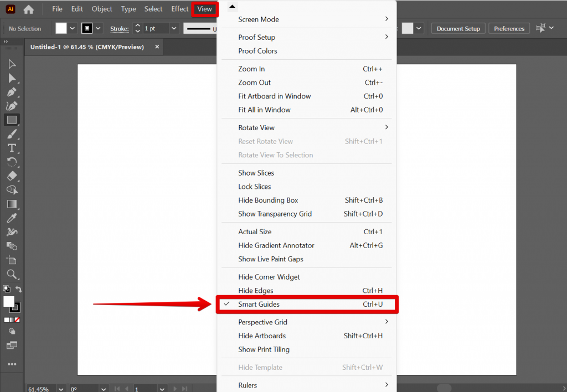
Task: Open the Stroke weight dropdown
Action: click(x=173, y=28)
